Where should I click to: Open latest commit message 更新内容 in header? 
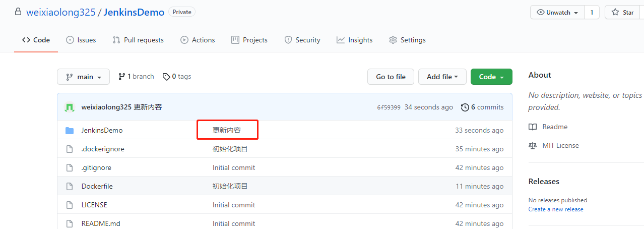click(148, 107)
